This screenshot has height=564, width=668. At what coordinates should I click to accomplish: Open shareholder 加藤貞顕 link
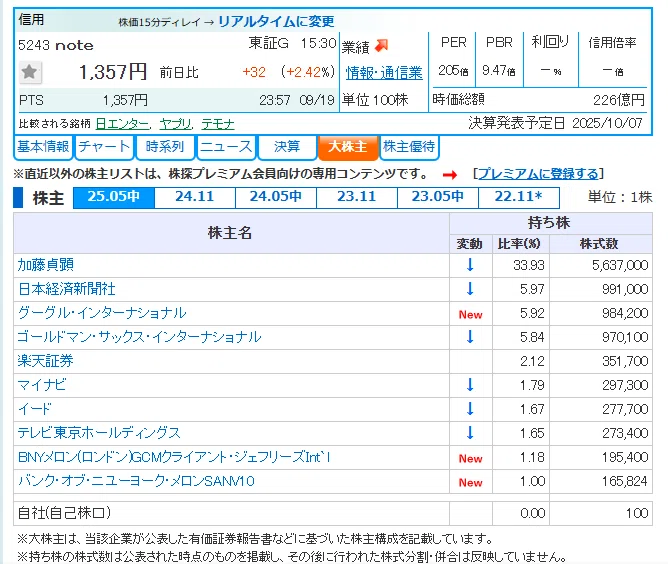[46, 265]
